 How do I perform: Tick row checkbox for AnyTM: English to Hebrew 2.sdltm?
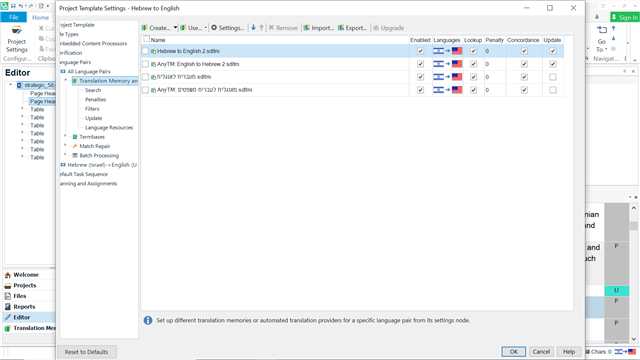[x=145, y=64]
